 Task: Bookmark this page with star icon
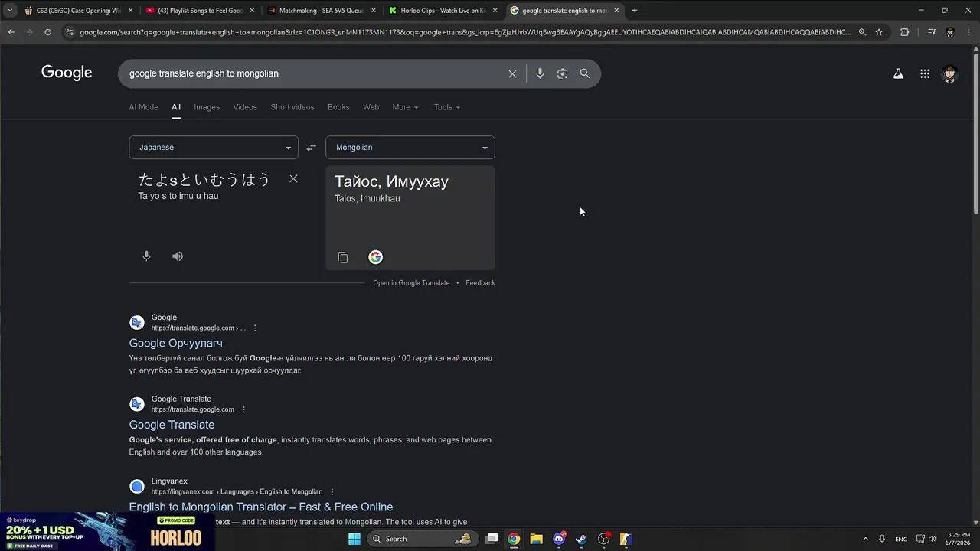point(879,32)
